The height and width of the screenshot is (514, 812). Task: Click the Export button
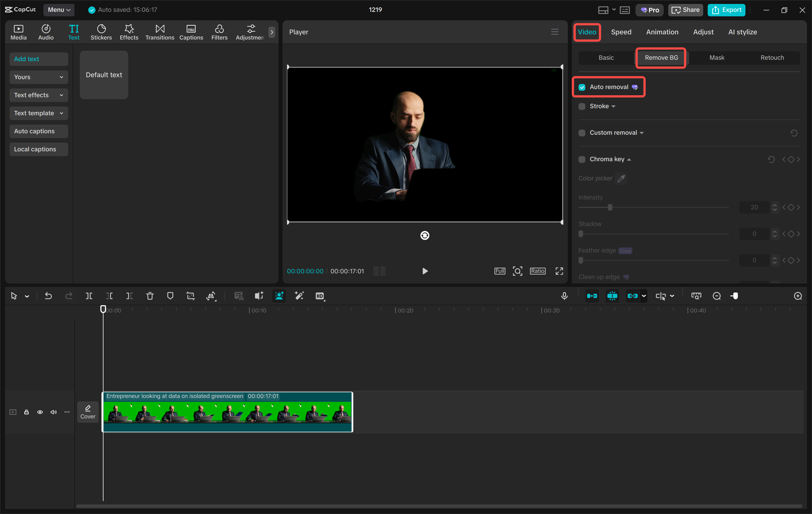726,10
